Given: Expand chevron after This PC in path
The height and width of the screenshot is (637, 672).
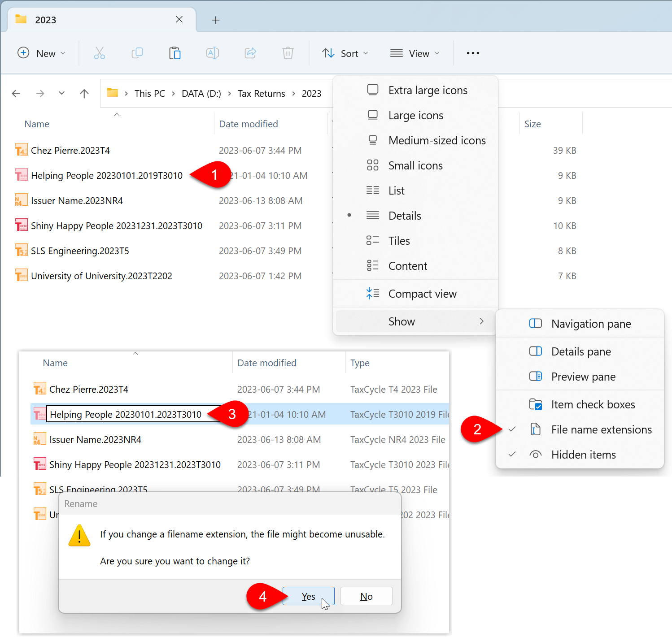Looking at the screenshot, I should coord(173,94).
